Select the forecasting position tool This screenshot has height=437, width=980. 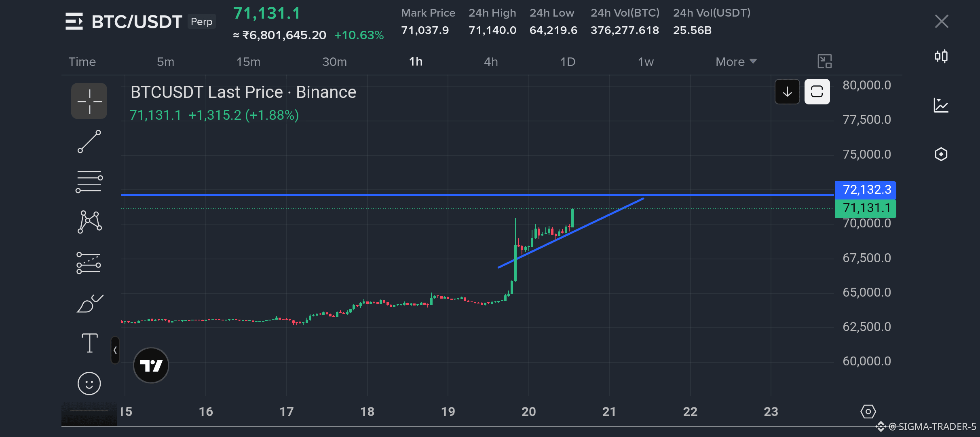[89, 263]
